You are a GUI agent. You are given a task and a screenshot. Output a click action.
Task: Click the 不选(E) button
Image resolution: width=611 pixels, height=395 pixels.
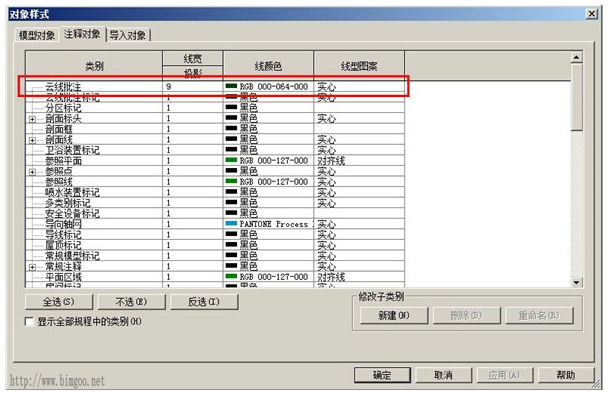pyautogui.click(x=131, y=302)
